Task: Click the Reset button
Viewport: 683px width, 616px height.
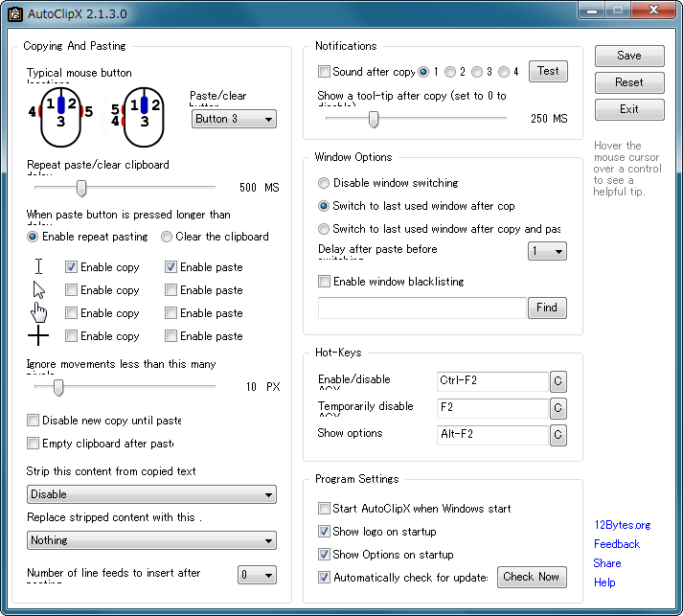Action: pos(629,82)
